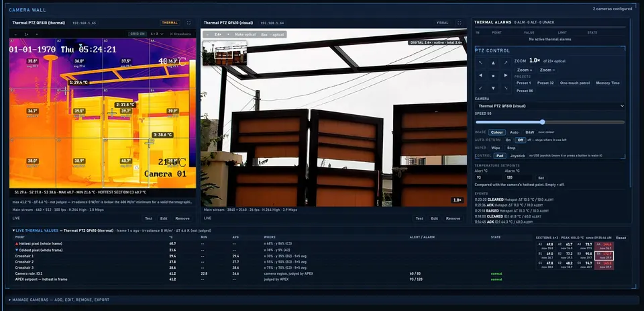Decrease thermal view zoom with the minus button
Screen dimensions: 644x311
click(x=15, y=34)
